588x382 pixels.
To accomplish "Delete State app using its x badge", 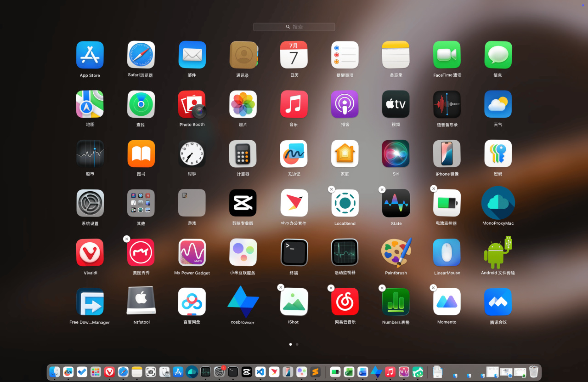I will point(382,189).
